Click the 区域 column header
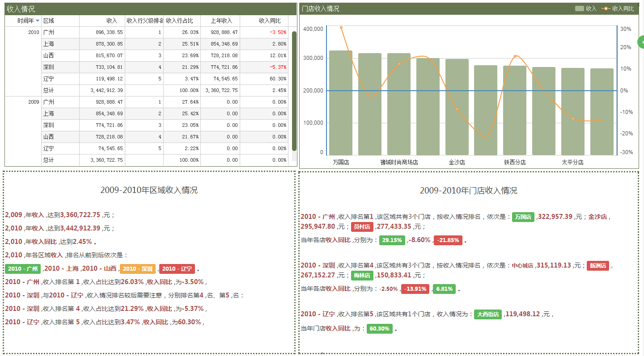The width and height of the screenshot is (644, 356). 60,21
